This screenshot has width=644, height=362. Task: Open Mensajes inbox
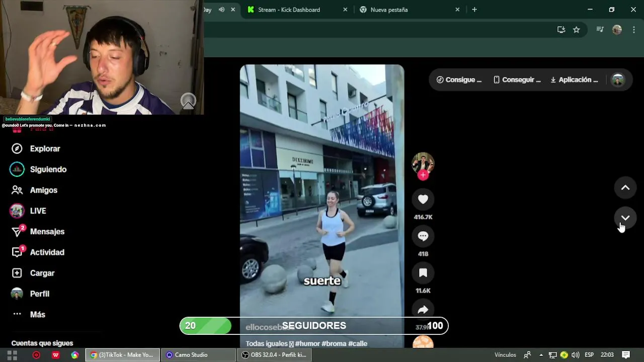click(38, 231)
